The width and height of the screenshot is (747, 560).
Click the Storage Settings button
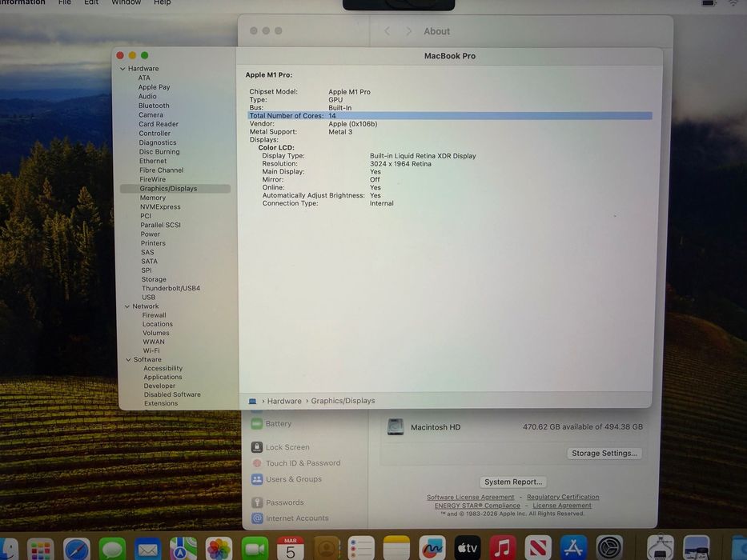point(604,454)
